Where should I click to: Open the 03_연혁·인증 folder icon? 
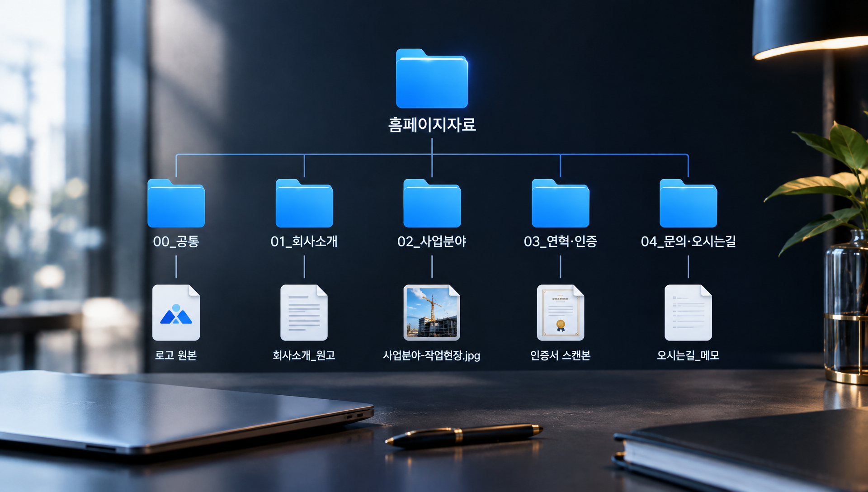560,203
